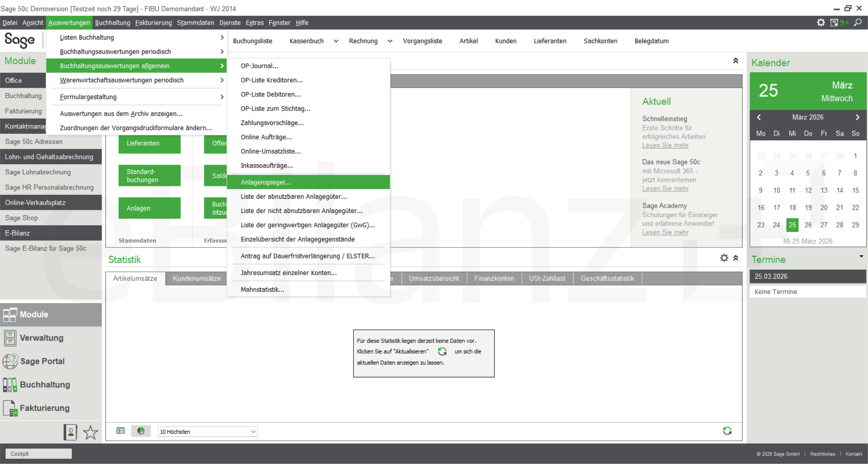Screen dimensions: 868x464
Task: Collapse the Statistik panel
Action: pyautogui.click(x=736, y=258)
